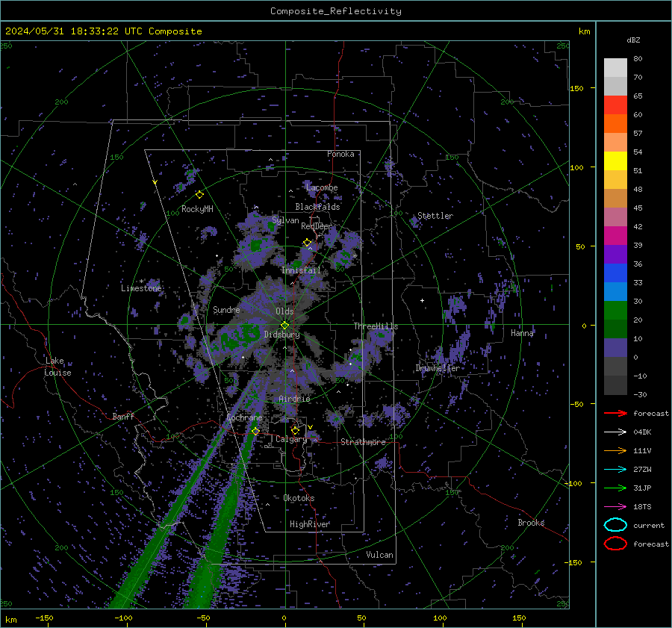Click the green 31JP arrow in legend
672x628 pixels.
[x=615, y=488]
